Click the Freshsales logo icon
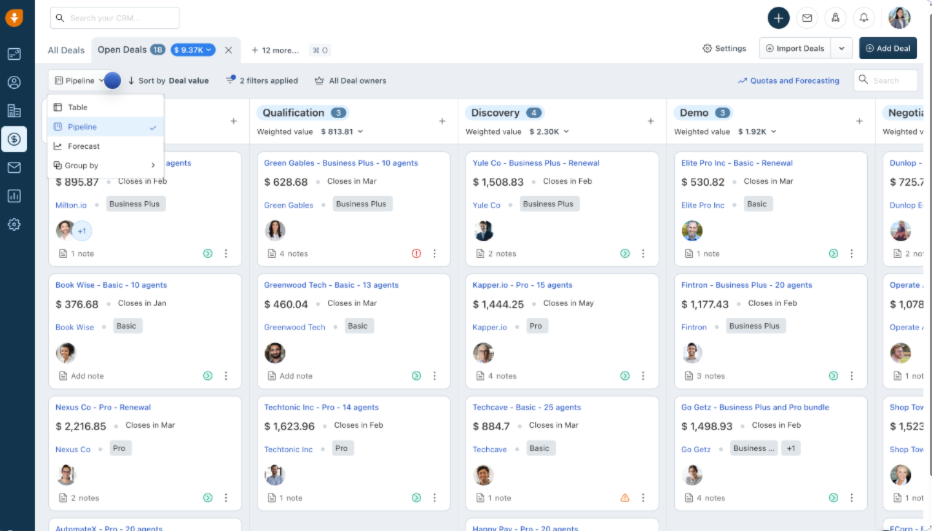 pos(14,18)
